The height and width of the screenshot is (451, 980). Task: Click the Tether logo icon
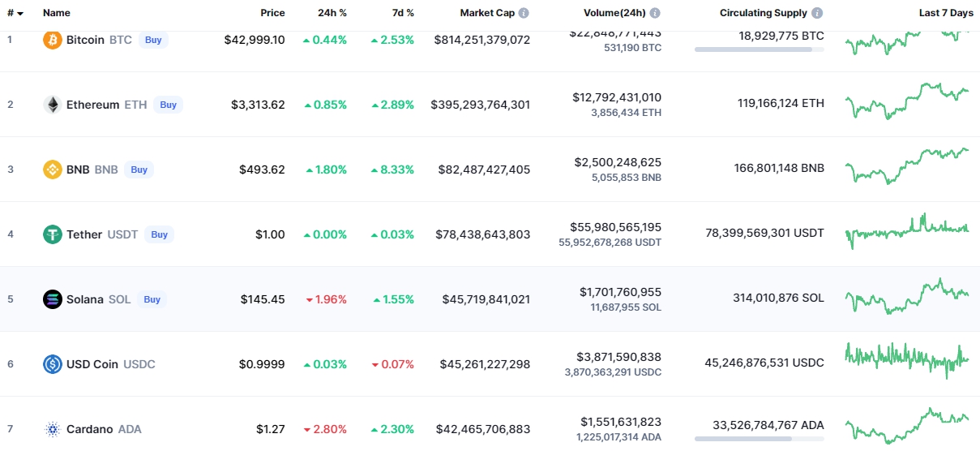click(x=53, y=234)
